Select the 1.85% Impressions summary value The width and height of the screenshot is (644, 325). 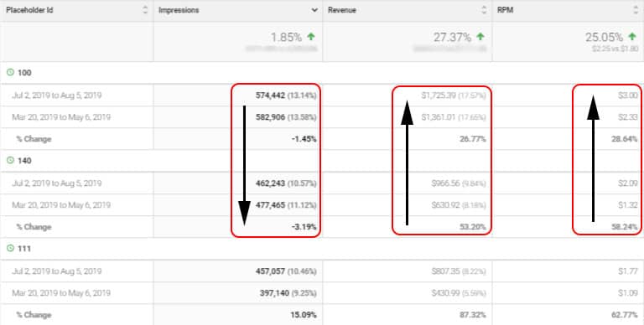point(286,37)
